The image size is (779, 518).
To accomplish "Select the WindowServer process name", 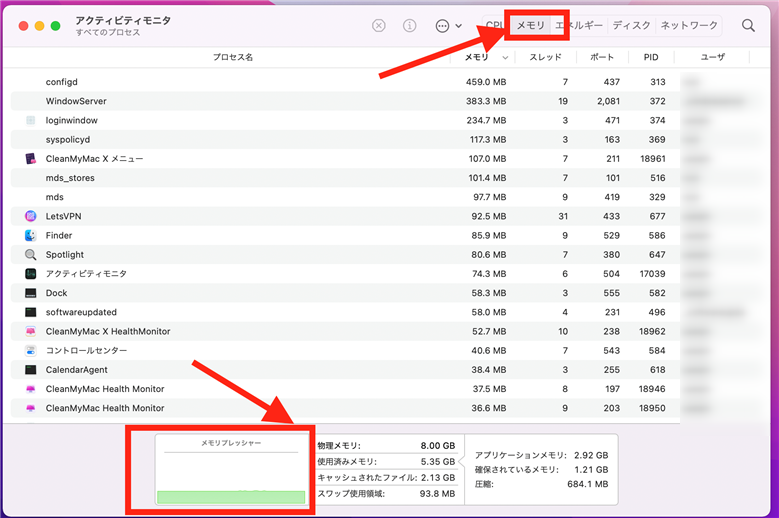I will pos(76,101).
